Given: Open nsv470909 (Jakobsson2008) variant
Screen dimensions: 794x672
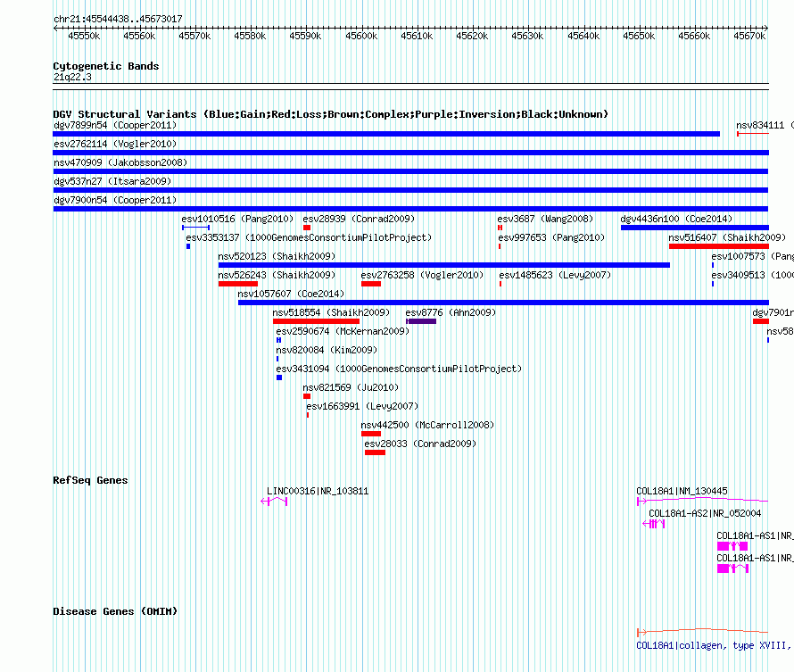Looking at the screenshot, I should [120, 162].
